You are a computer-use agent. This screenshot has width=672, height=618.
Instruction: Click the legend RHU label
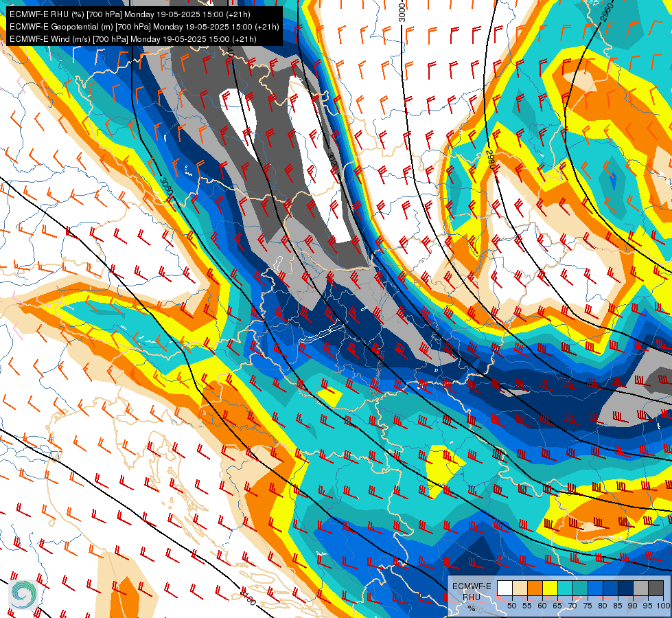(472, 597)
